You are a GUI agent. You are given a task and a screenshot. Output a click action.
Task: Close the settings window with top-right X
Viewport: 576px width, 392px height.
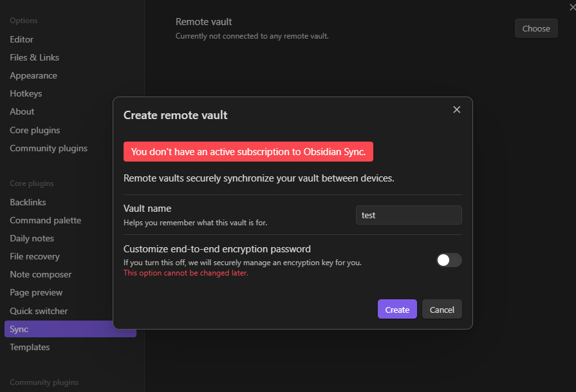coord(572,6)
